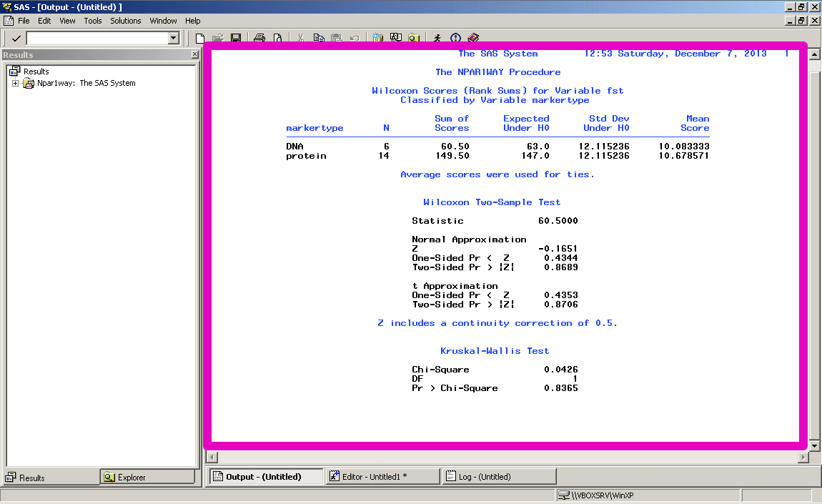Image resolution: width=822 pixels, height=504 pixels.
Task: Click the Print toolbar icon
Action: point(260,38)
